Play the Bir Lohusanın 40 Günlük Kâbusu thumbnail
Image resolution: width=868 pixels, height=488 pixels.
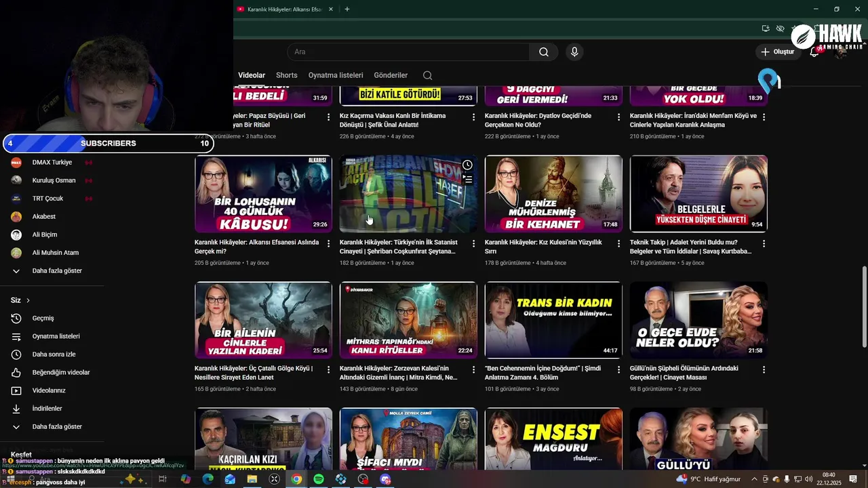point(263,194)
